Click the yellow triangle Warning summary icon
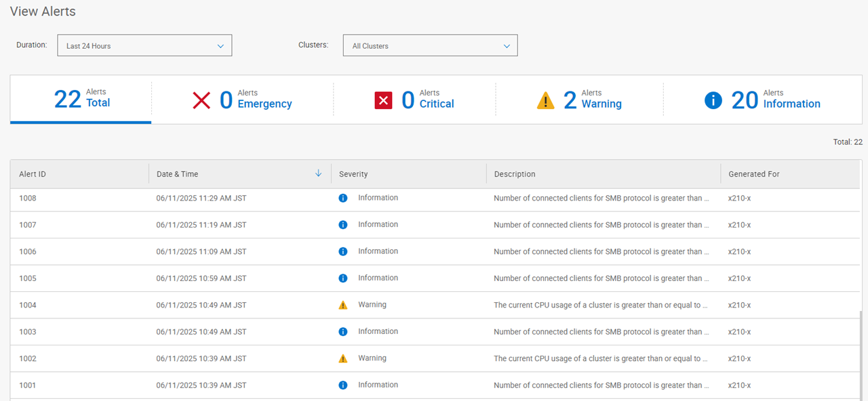The width and height of the screenshot is (868, 401). click(545, 101)
